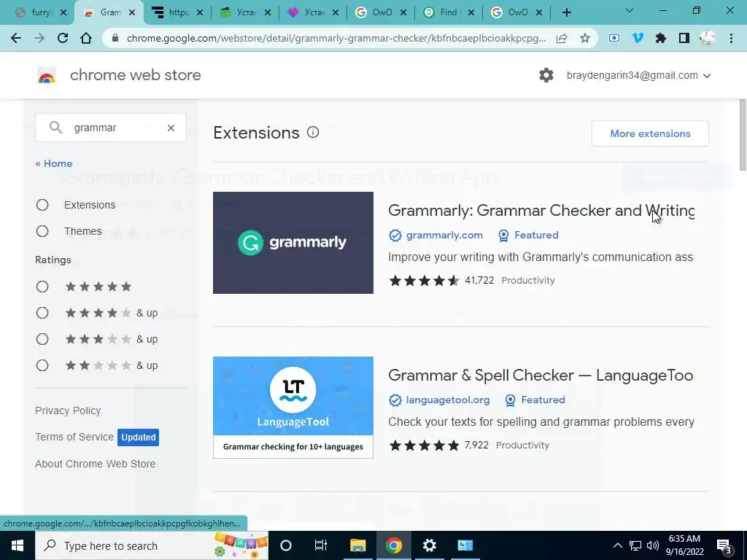Open Settings gear on taskbar
This screenshot has height=560, width=747.
coord(429,545)
